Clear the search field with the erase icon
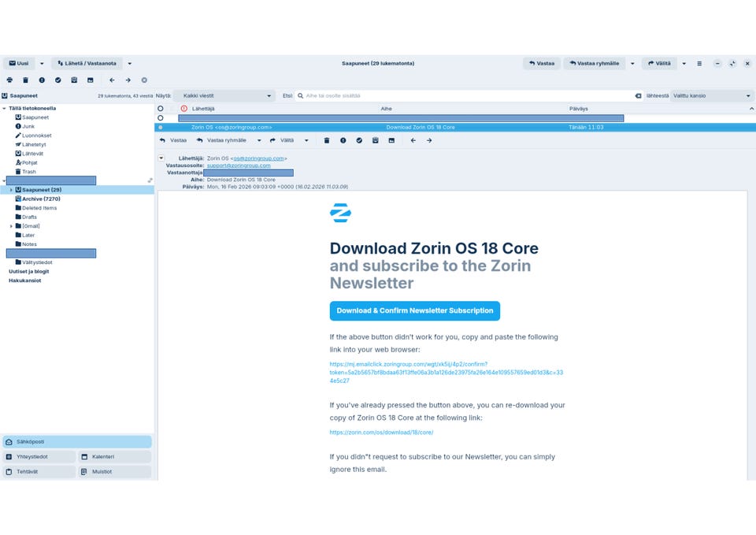Image resolution: width=756 pixels, height=535 pixels. pos(639,95)
